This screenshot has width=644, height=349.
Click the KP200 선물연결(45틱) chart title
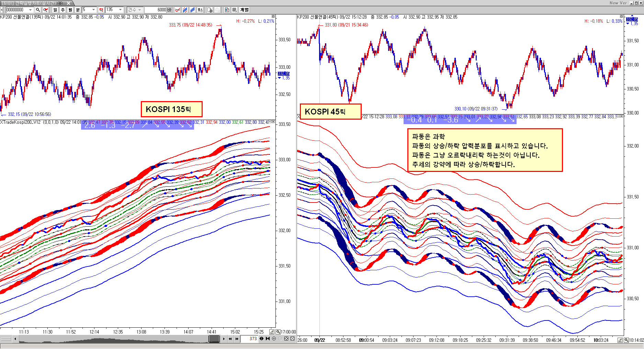(318, 17)
